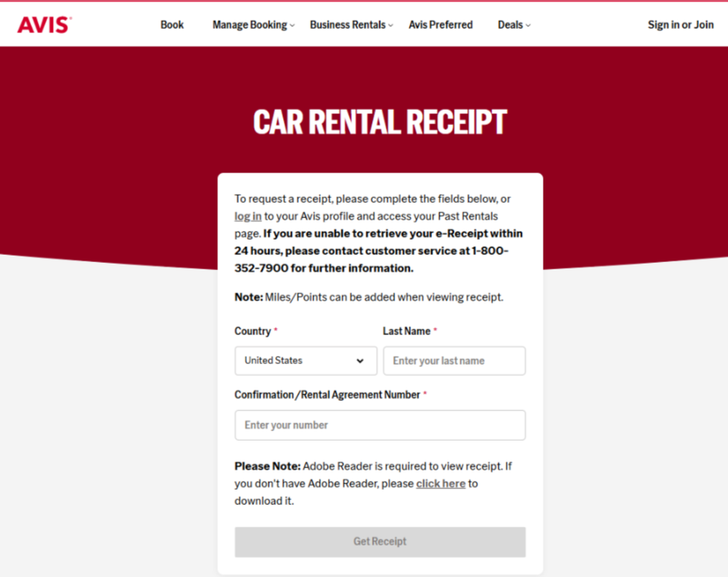Click the Last Name field label

coord(406,331)
